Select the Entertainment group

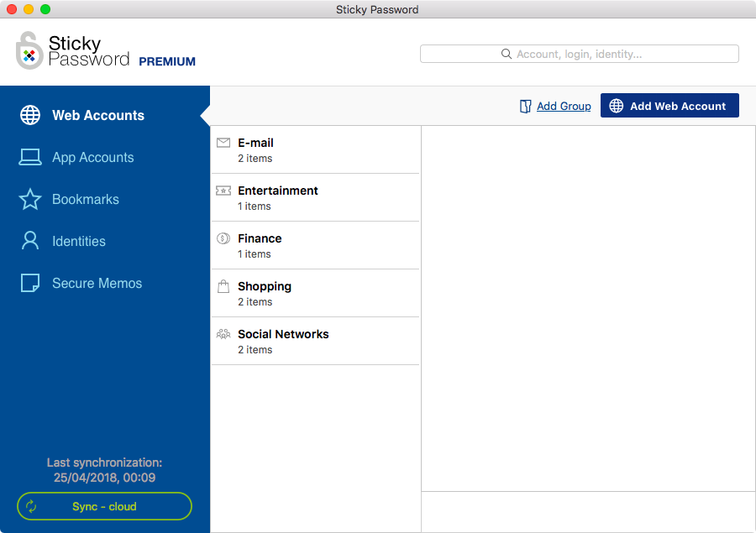[315, 197]
